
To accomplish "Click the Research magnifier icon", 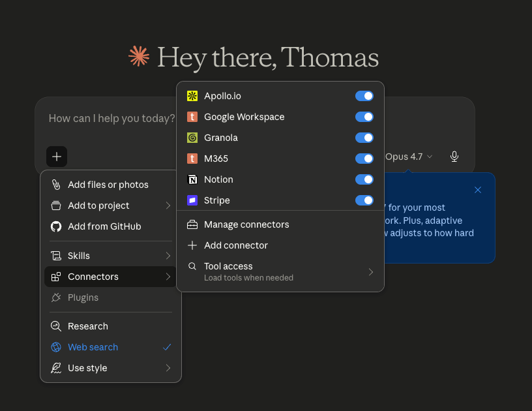I will (x=56, y=326).
